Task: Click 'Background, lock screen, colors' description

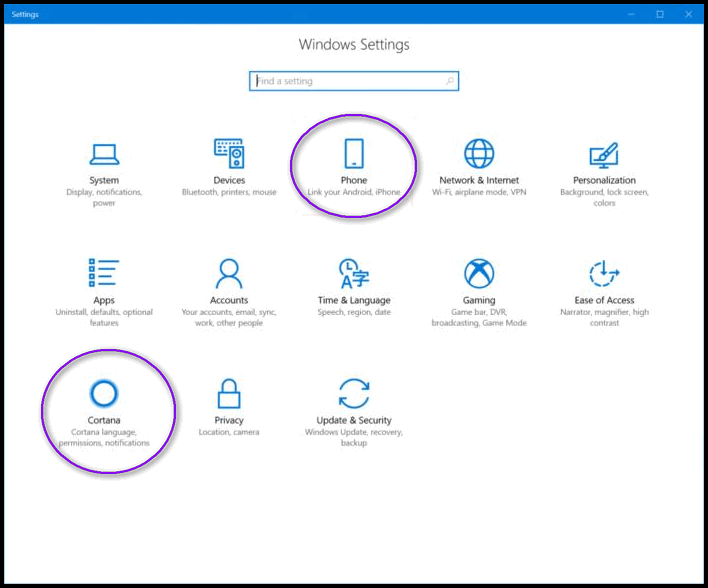Action: pos(604,197)
